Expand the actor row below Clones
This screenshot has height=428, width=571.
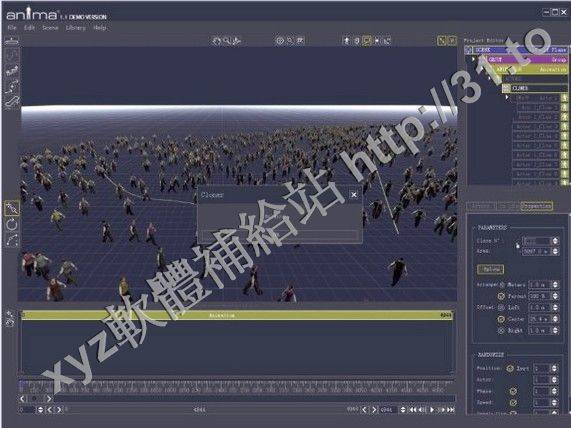[x=507, y=97]
